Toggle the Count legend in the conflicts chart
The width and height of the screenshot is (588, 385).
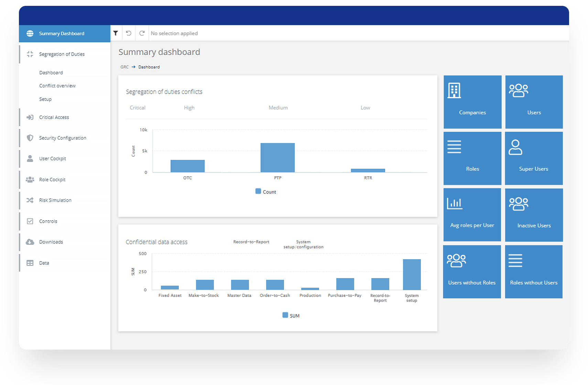tap(265, 191)
